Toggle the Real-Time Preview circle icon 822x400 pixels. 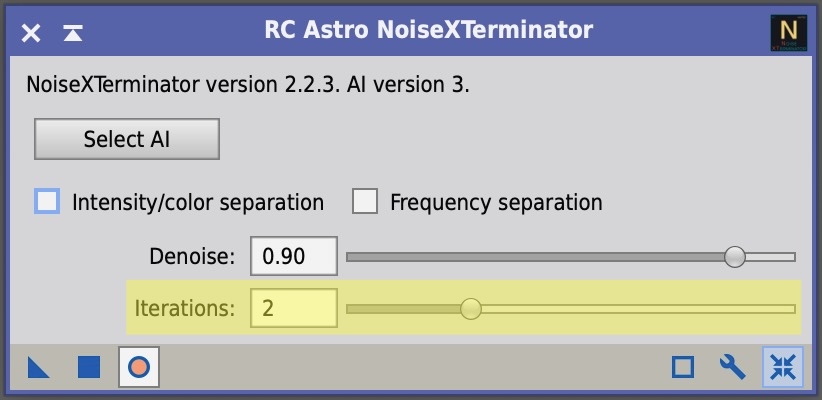click(139, 367)
